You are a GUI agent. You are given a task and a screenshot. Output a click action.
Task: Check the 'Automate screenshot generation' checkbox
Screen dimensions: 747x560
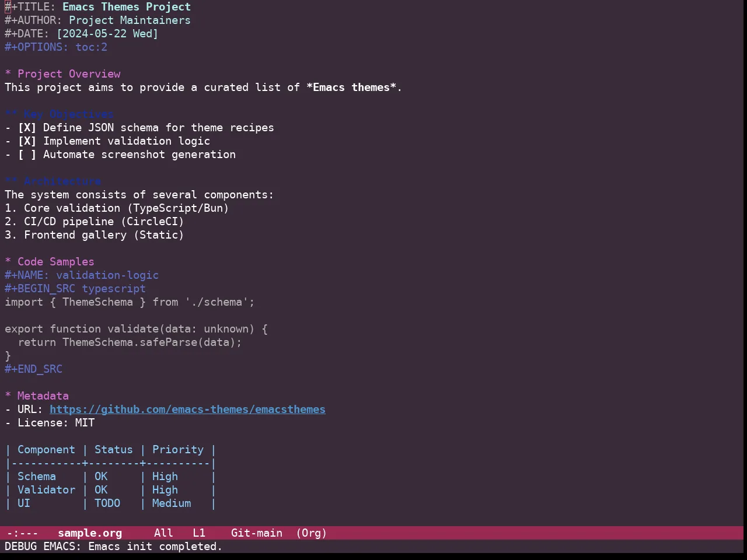tap(27, 155)
